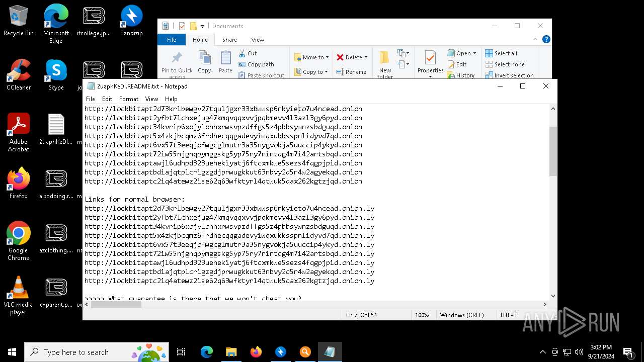Open the Format menu in Notepad
The width and height of the screenshot is (644, 362).
click(x=129, y=99)
